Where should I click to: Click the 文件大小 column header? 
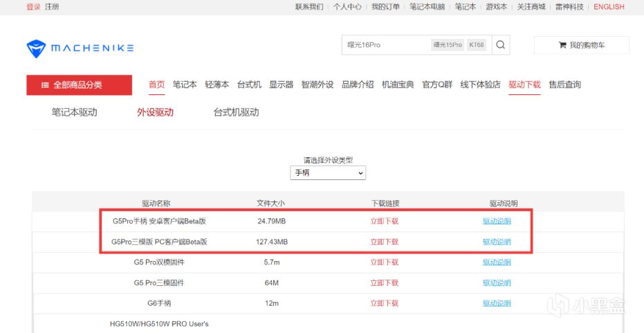[x=270, y=204]
